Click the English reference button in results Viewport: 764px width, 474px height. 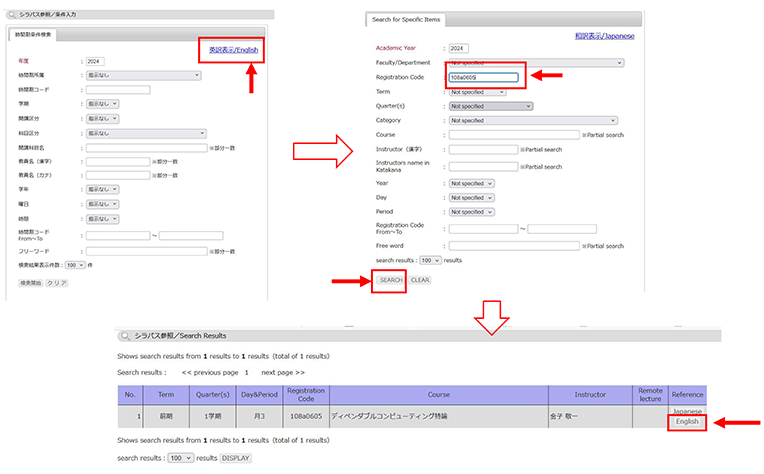click(687, 422)
